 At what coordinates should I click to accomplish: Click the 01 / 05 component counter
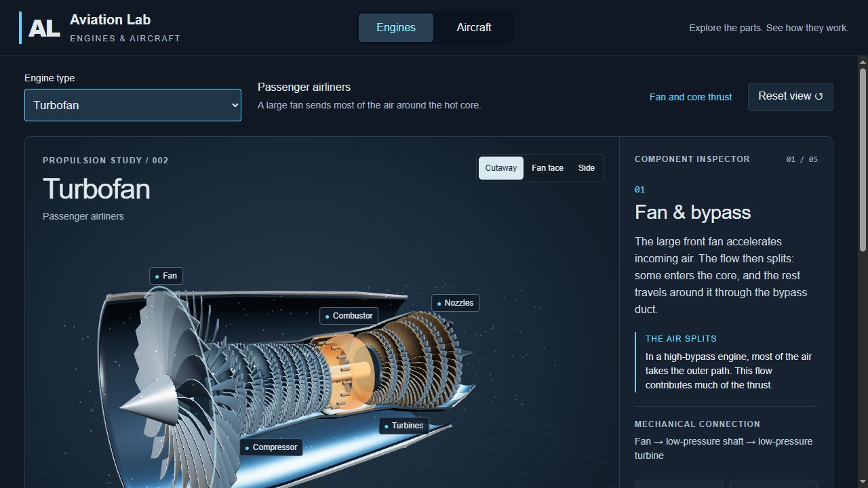[x=802, y=159]
